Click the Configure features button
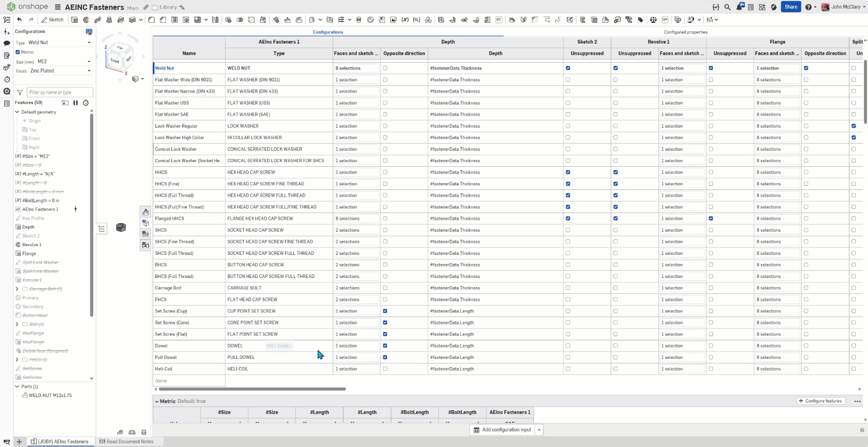The image size is (868, 447). [821, 401]
